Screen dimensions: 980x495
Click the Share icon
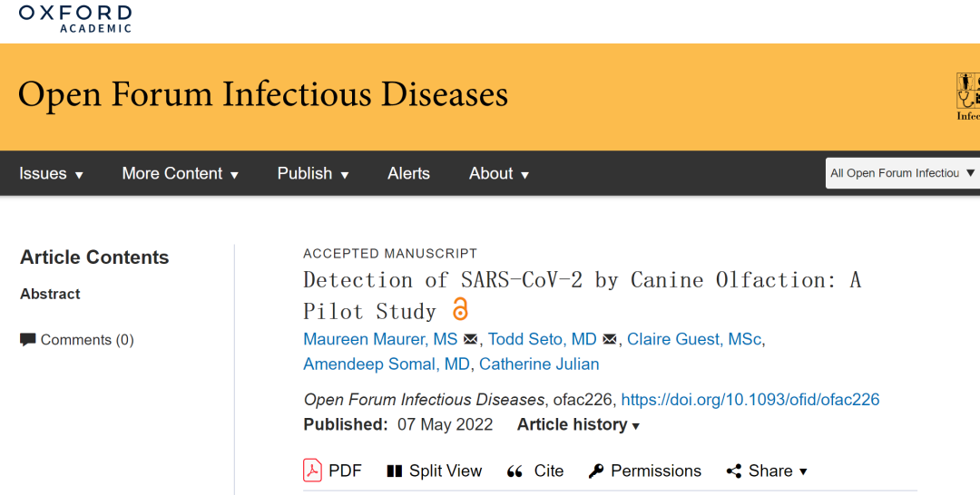click(x=734, y=471)
